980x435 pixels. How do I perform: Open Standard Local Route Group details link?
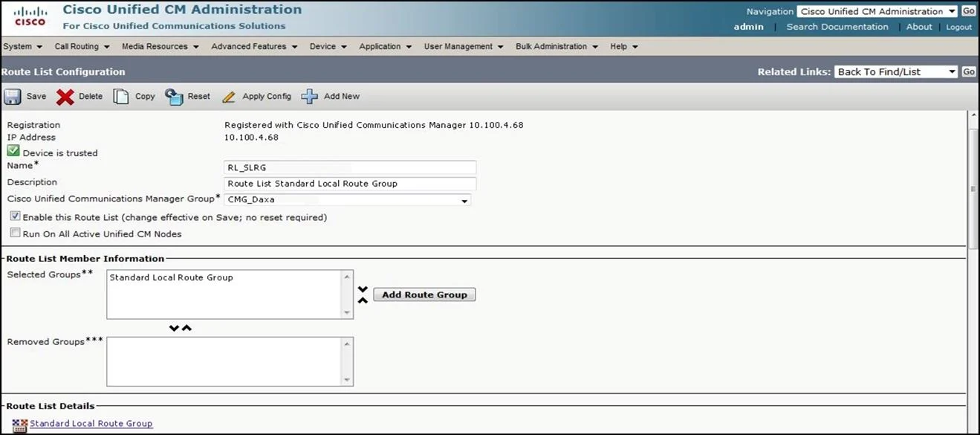[x=91, y=424]
